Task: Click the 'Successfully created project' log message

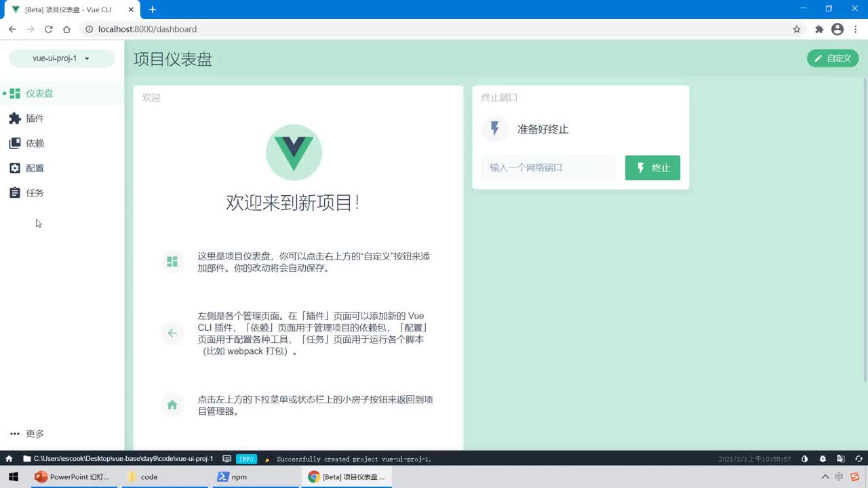Action: coord(353,459)
